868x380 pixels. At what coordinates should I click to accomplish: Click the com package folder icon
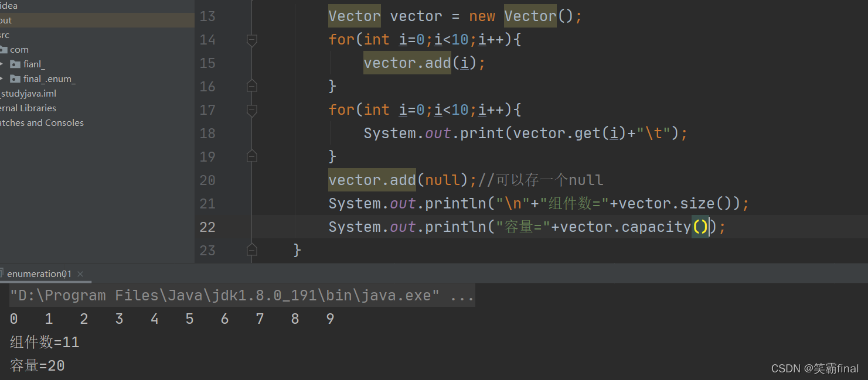[x=3, y=50]
